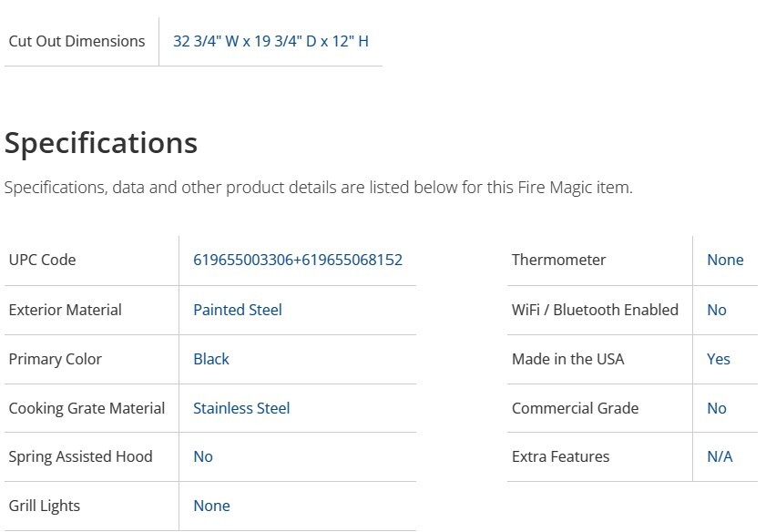Screen dimensions: 776x532
Task: Click the WiFi / Bluetooth Enabled 'No' value
Action: point(716,310)
